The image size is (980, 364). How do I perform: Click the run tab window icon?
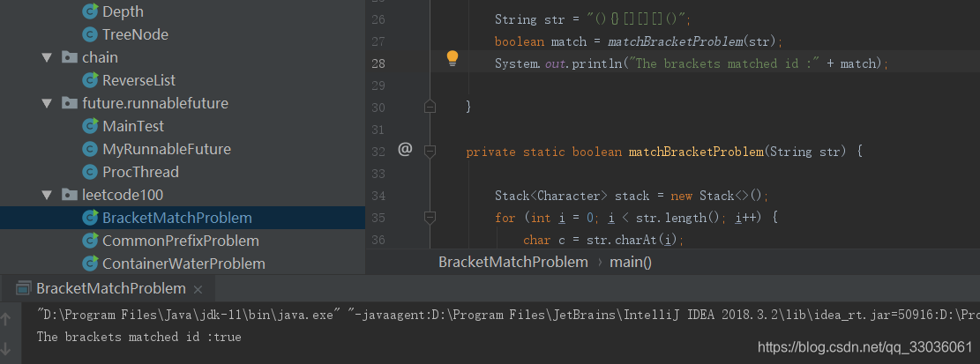coord(24,288)
